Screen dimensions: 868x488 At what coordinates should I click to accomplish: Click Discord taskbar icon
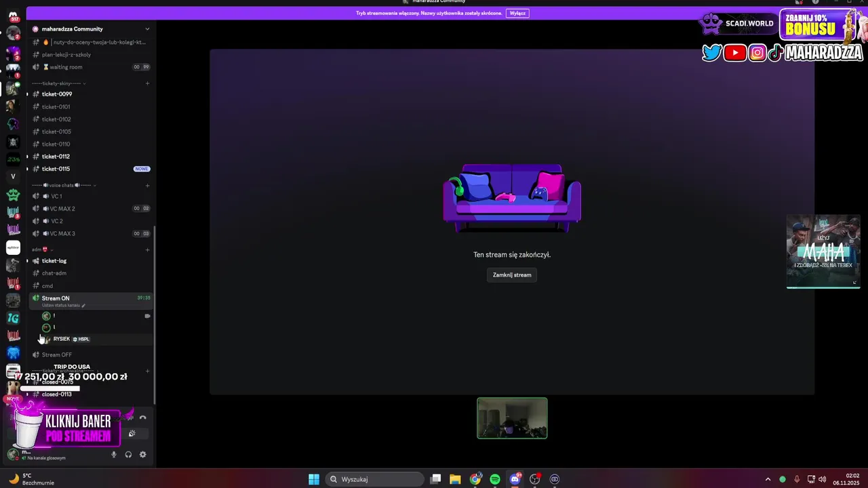point(515,479)
